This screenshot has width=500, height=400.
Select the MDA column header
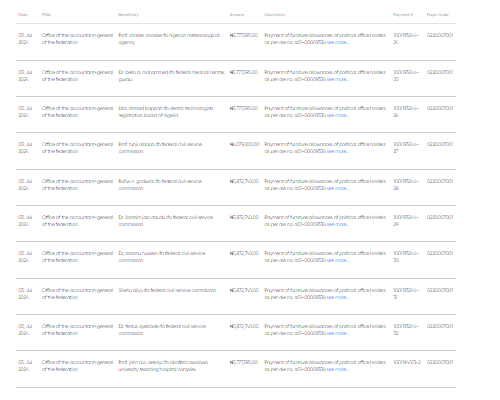tap(46, 15)
